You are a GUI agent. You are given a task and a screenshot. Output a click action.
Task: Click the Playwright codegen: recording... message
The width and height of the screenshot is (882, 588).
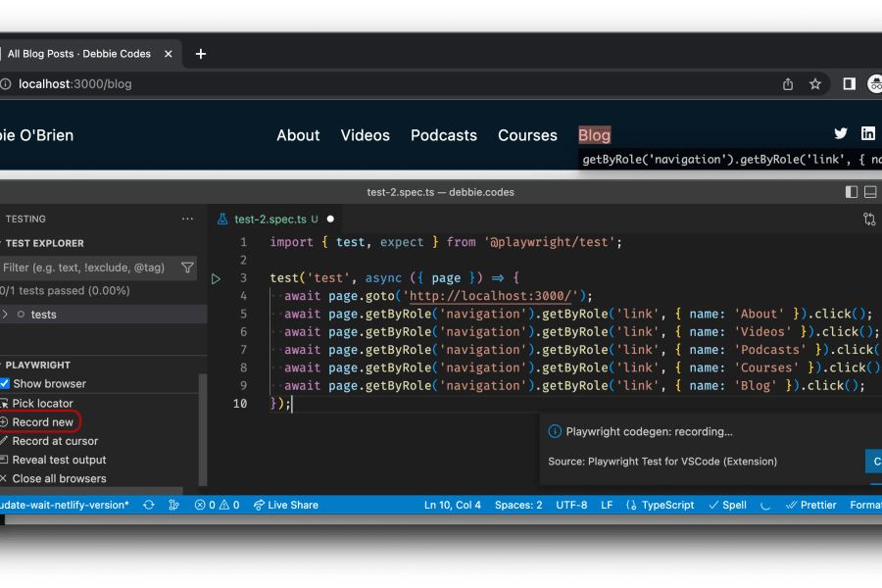649,431
